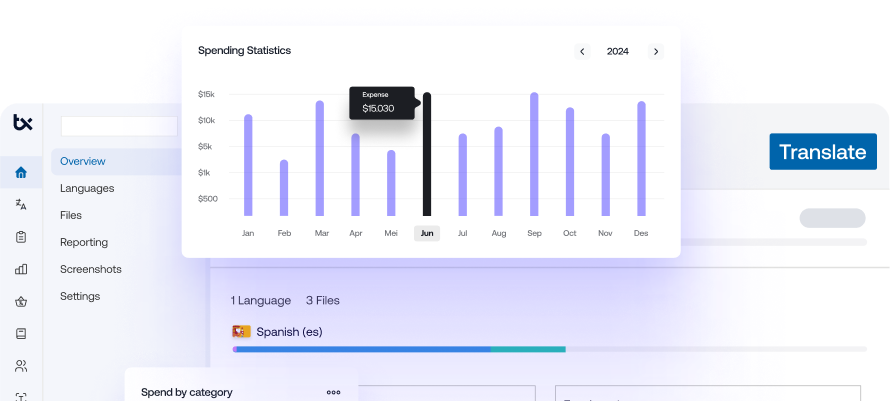The width and height of the screenshot is (890, 401).
Task: Click the Aug month label
Action: 499,233
